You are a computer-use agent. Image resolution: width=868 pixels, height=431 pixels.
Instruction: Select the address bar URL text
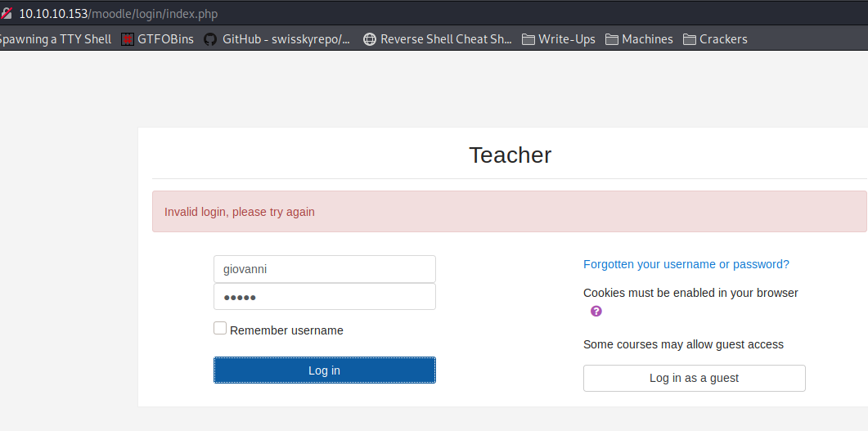tap(119, 13)
